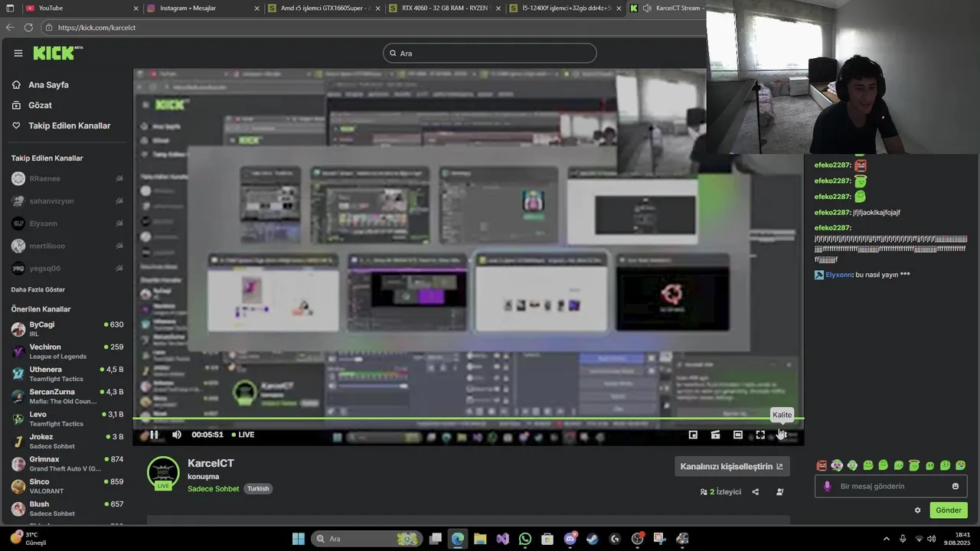Open recommended channel Jrokez

click(67, 441)
